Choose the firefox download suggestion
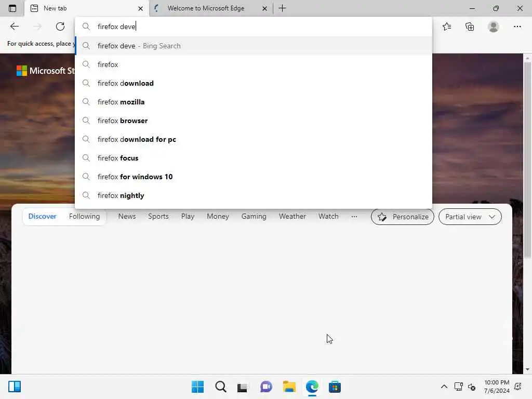 click(x=254, y=83)
